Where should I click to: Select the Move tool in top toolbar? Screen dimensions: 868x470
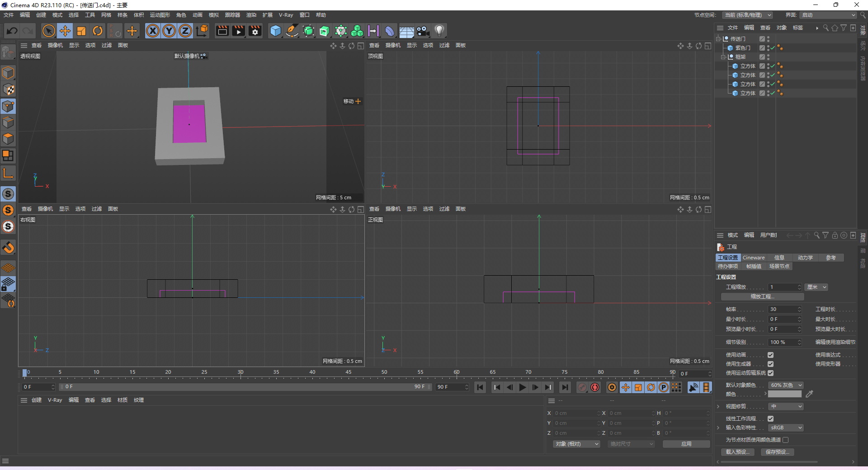[x=65, y=31]
